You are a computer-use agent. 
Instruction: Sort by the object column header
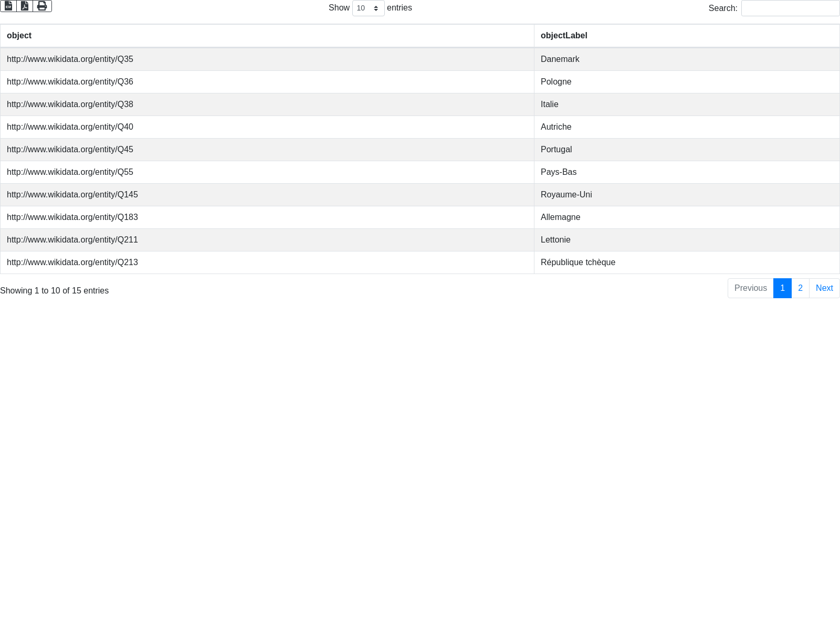coord(19,36)
